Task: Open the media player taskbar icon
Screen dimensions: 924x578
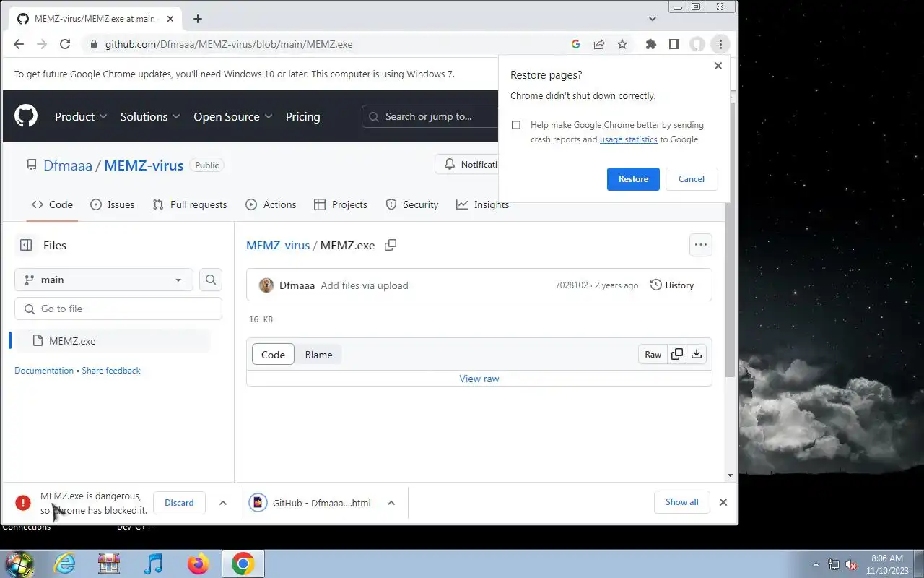Action: 153,564
